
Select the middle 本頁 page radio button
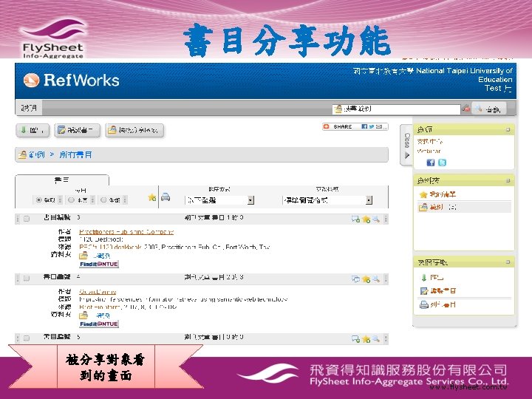pos(71,199)
